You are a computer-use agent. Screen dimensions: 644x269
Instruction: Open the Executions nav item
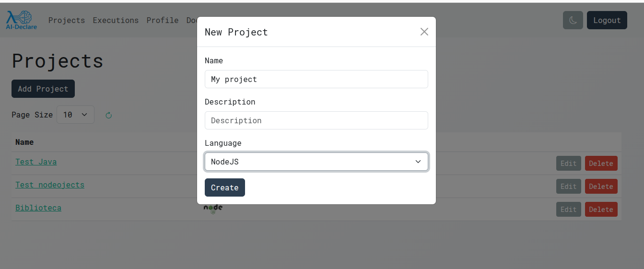tap(116, 20)
